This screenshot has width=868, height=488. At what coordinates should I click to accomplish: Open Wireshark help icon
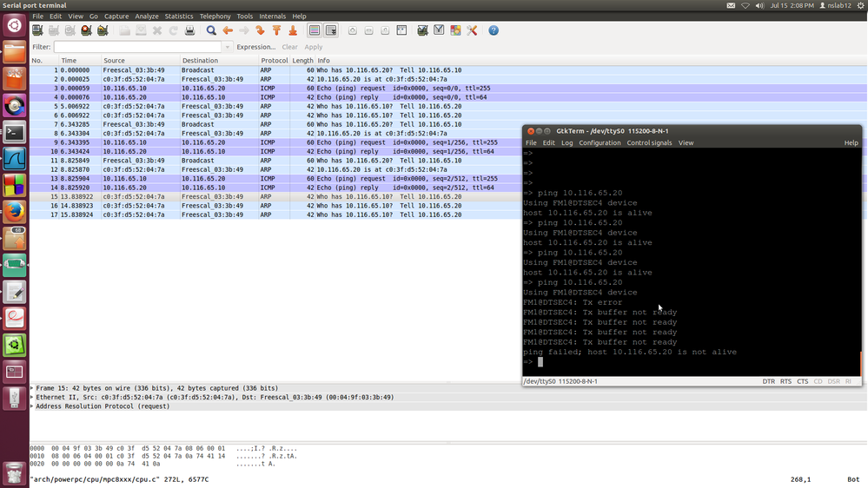494,30
